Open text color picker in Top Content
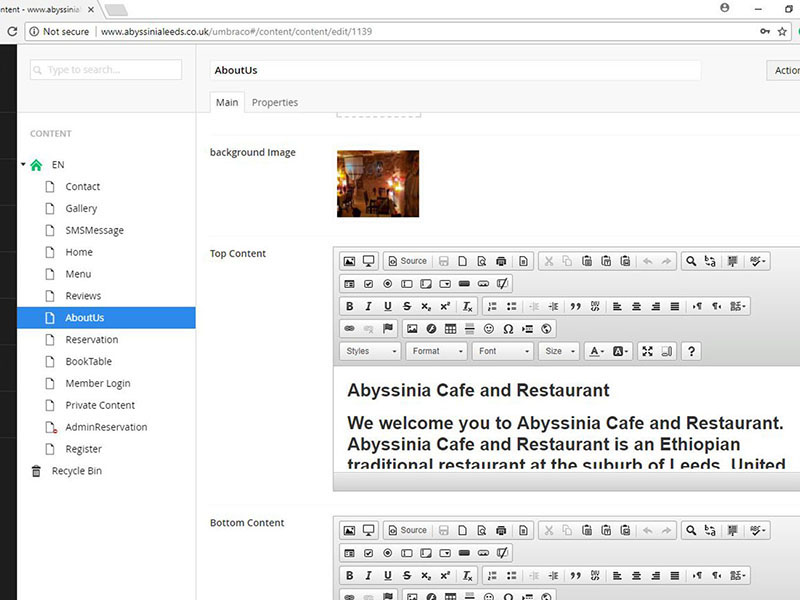 tap(596, 351)
